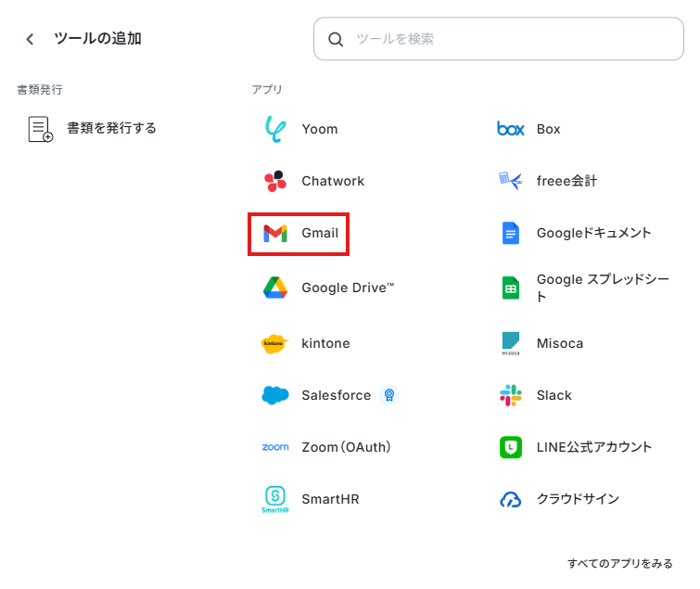700x589 pixels.
Task: Select kintone text label
Action: tap(325, 343)
